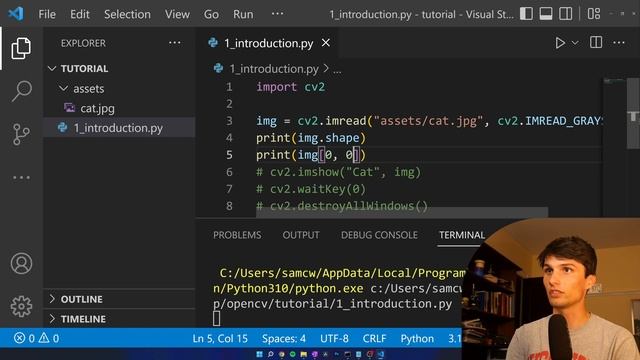
Task: Open the editor More Actions ellipsis
Action: [x=619, y=42]
